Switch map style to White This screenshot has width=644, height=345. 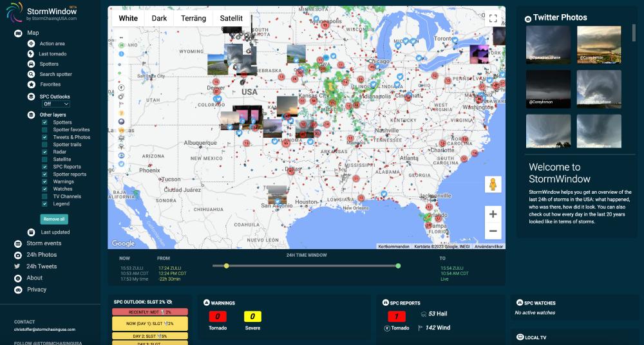[x=128, y=18]
